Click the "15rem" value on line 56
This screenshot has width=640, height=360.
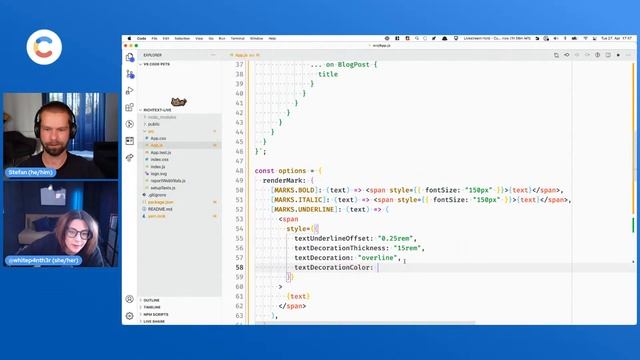[x=407, y=248]
